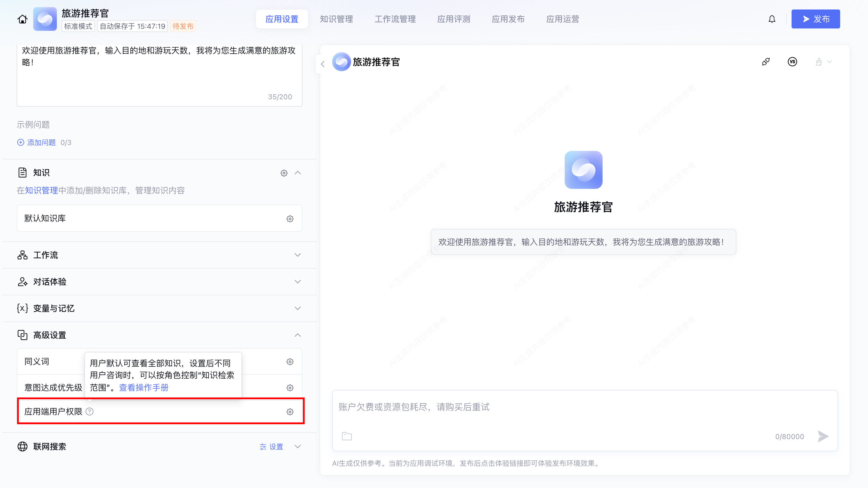This screenshot has height=488, width=868.
Task: Open settings gear for 知识 section
Action: [284, 173]
